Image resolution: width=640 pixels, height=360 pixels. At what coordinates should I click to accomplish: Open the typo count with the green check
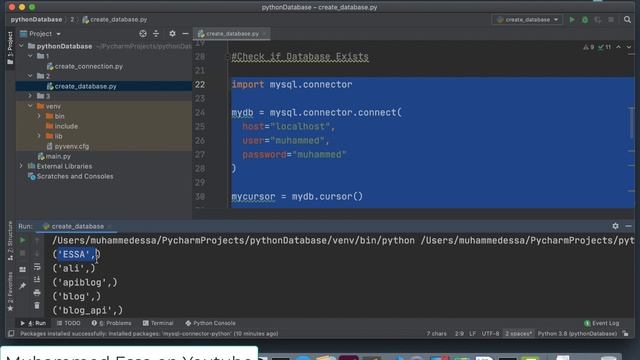click(x=604, y=47)
